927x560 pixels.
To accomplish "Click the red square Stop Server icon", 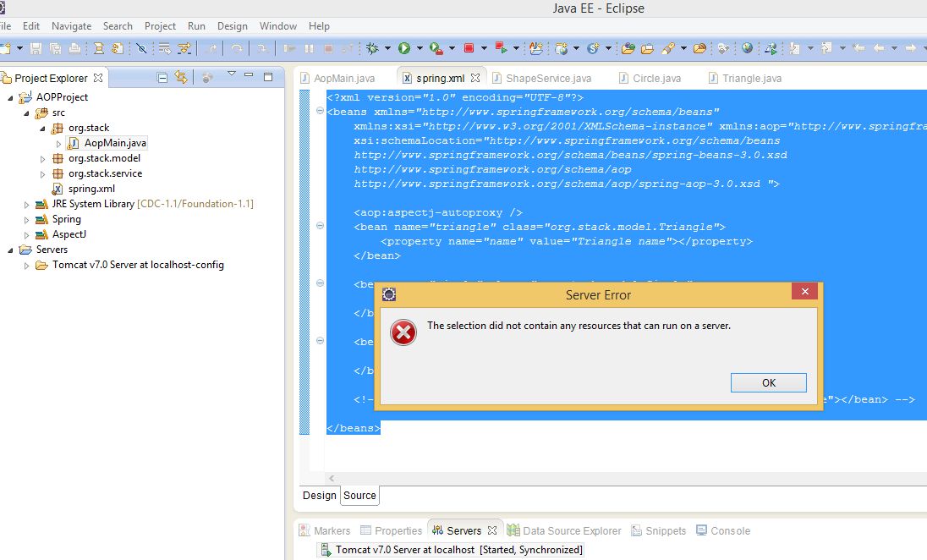I will tap(469, 48).
